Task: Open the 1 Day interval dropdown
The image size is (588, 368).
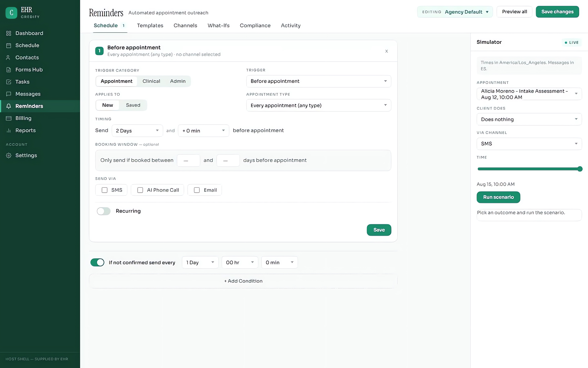Action: (200, 262)
